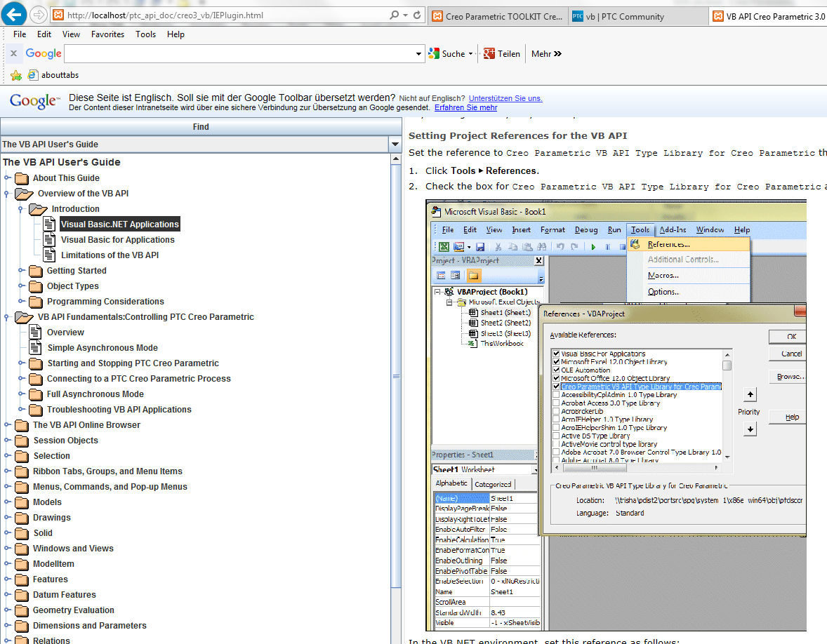Open the Google search box dropdown arrow
Screen dimensions: 827x644
[418, 54]
